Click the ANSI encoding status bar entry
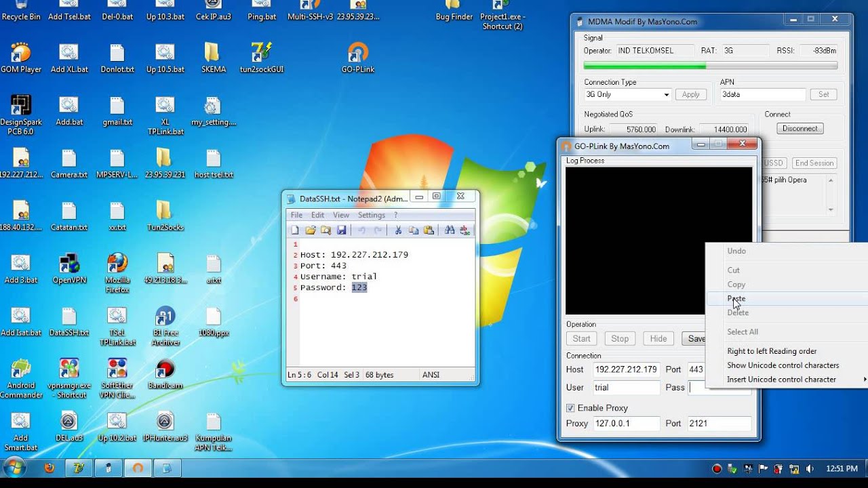Image resolution: width=868 pixels, height=488 pixels. pos(431,375)
